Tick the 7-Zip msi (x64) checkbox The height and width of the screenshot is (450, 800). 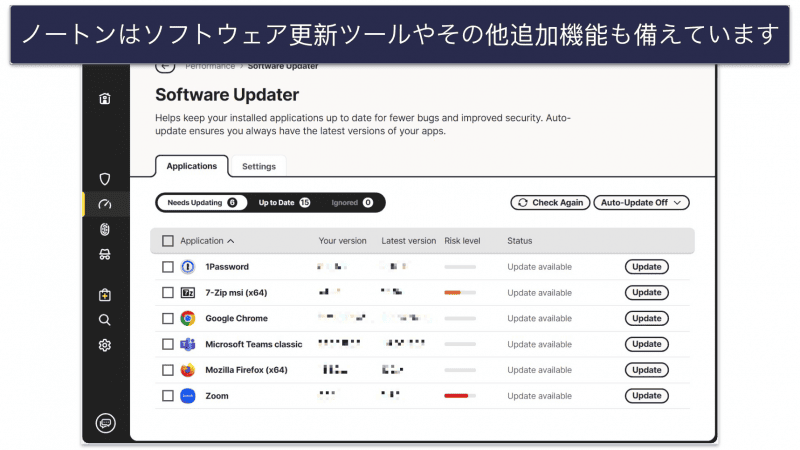[x=168, y=292]
